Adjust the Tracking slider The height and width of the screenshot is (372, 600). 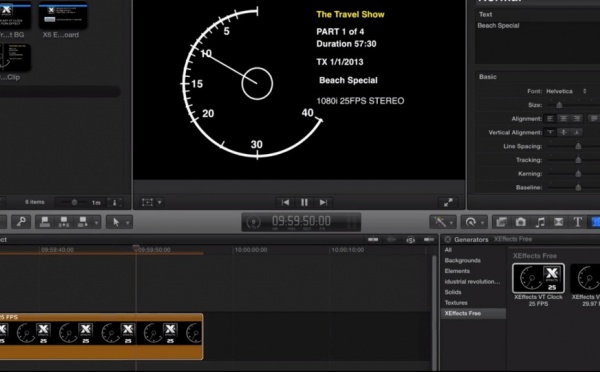tap(578, 160)
